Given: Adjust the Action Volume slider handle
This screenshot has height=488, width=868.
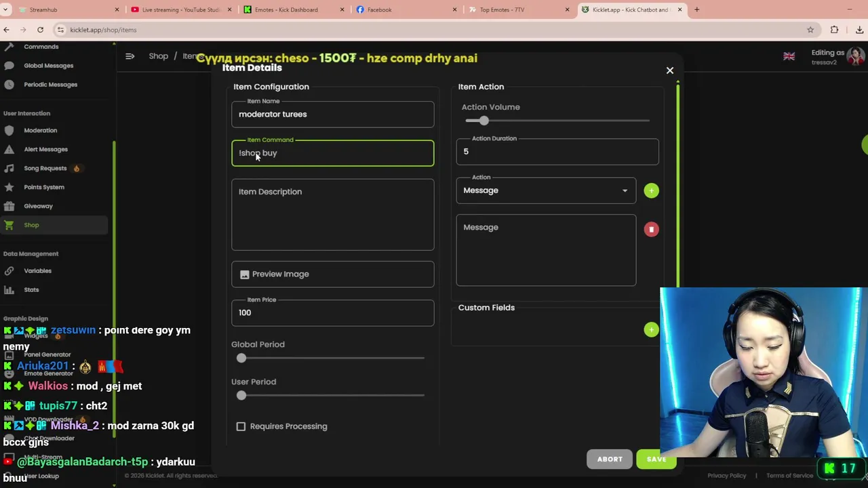Looking at the screenshot, I should (x=484, y=121).
